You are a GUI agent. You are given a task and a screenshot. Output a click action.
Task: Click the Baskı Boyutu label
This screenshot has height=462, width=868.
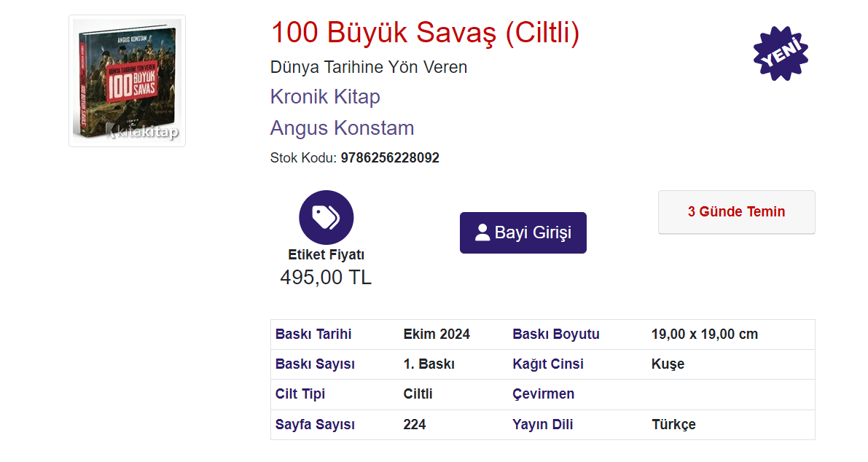(x=556, y=334)
